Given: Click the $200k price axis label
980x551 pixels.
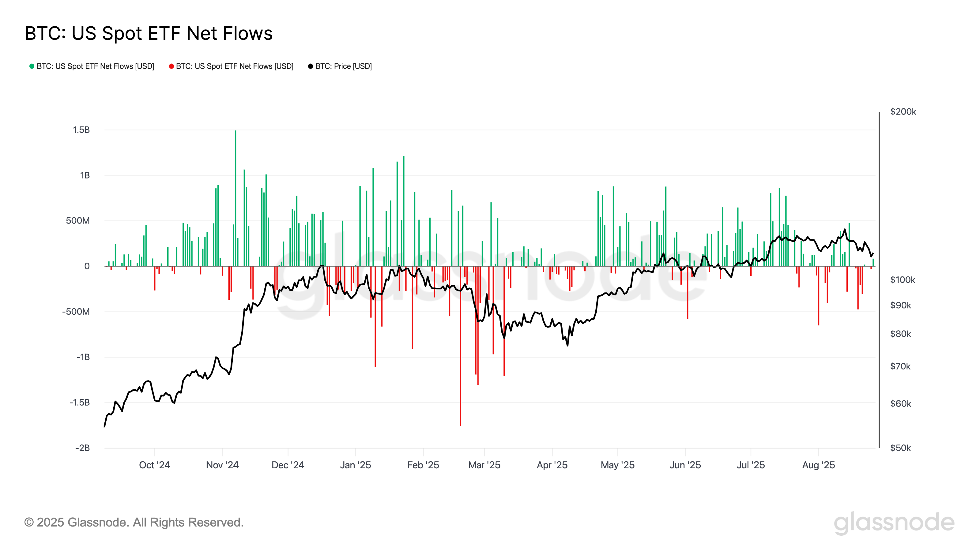Looking at the screenshot, I should point(903,112).
